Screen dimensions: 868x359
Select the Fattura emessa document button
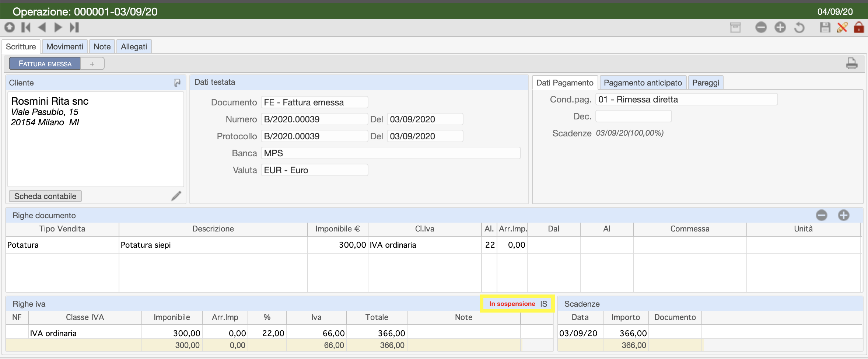pos(45,64)
